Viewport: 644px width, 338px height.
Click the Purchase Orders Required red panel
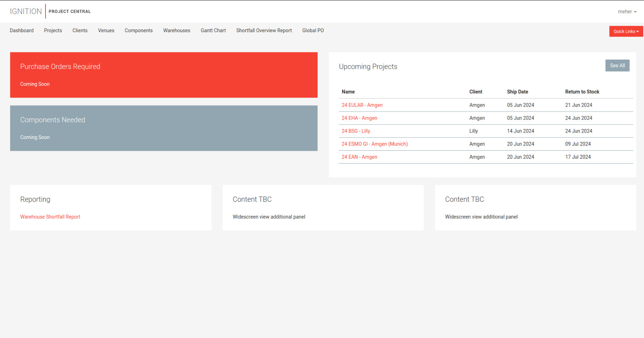(x=163, y=75)
